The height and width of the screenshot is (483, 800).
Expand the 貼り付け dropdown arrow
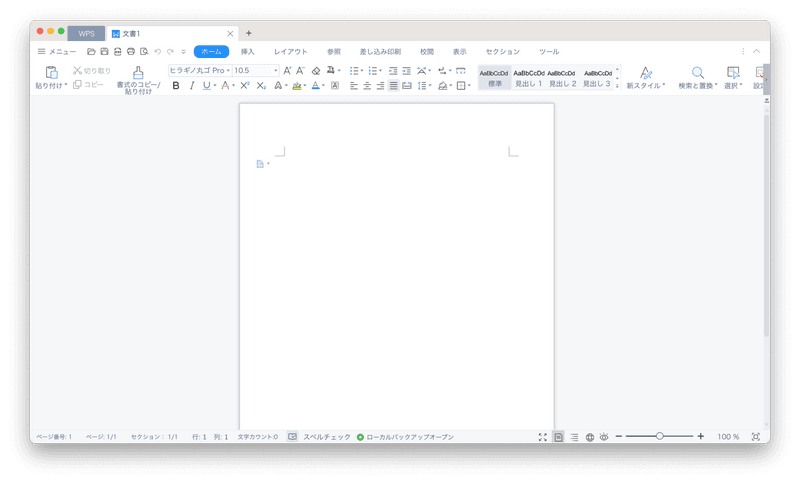point(66,85)
